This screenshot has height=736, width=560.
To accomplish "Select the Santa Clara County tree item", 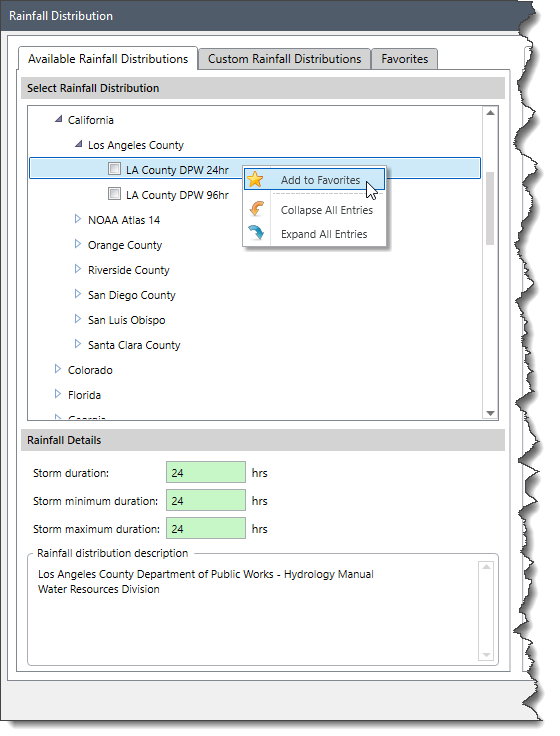I will 134,345.
